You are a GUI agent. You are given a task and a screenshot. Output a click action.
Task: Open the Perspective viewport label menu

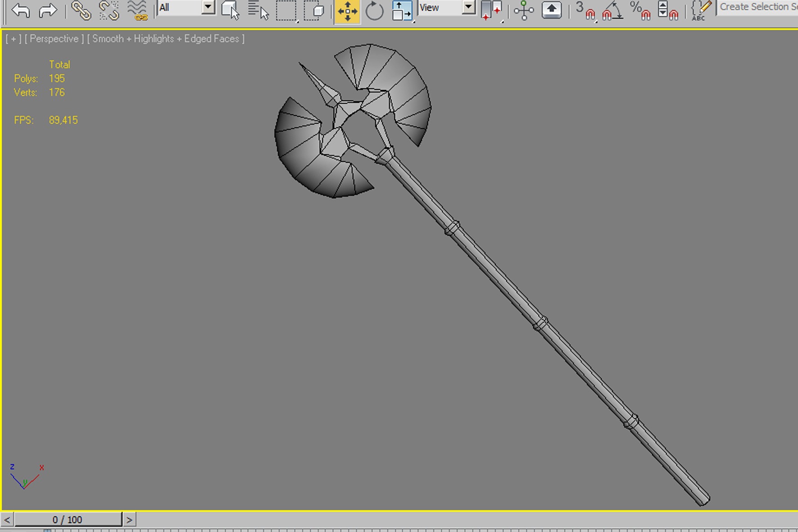tap(54, 39)
